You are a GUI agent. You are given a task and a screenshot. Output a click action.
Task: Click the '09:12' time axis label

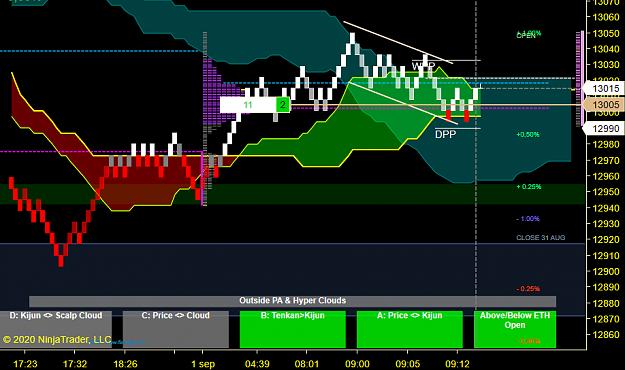click(457, 364)
